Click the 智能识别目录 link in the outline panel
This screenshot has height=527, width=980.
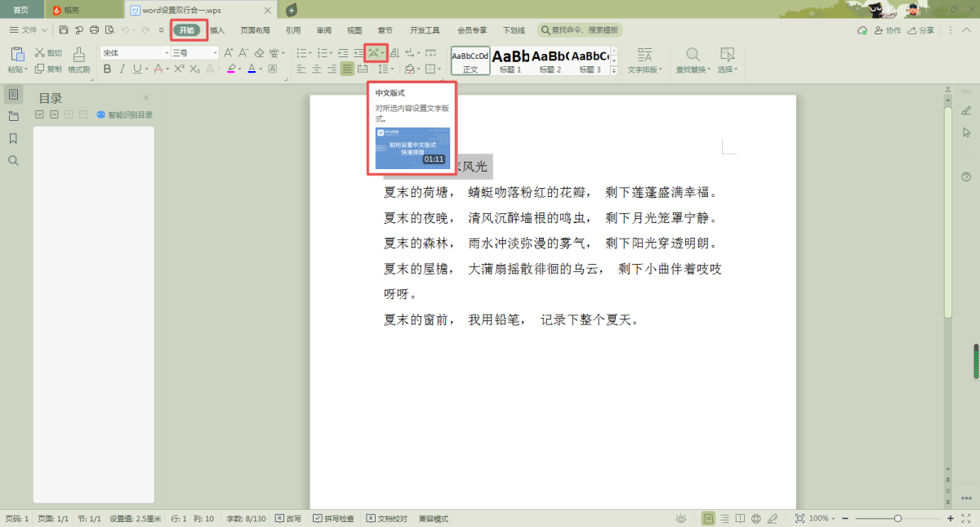pos(125,115)
